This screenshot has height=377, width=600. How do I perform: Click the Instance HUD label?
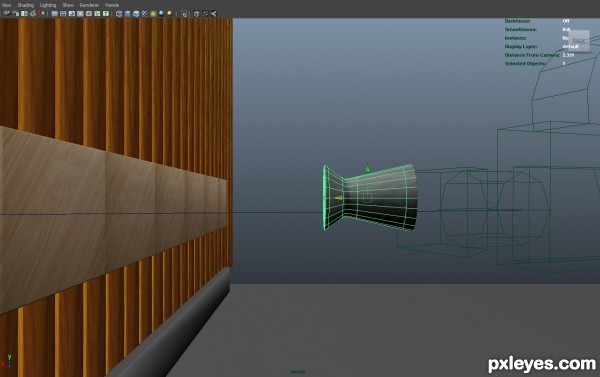tap(515, 38)
